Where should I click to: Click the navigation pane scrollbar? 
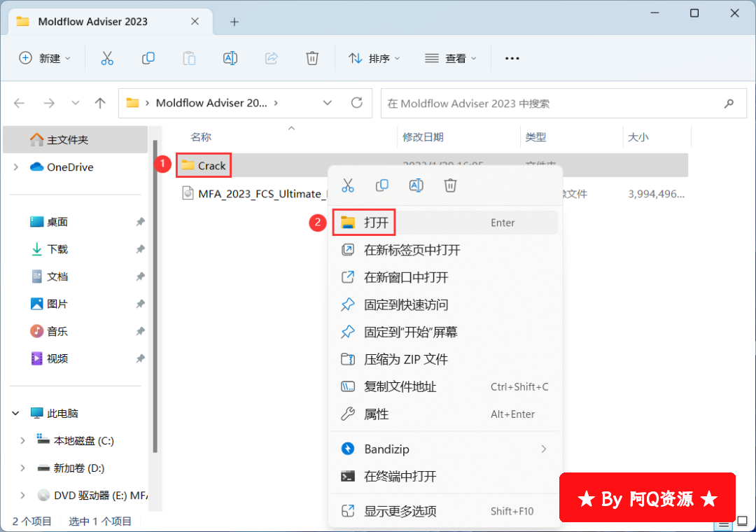[x=155, y=296]
